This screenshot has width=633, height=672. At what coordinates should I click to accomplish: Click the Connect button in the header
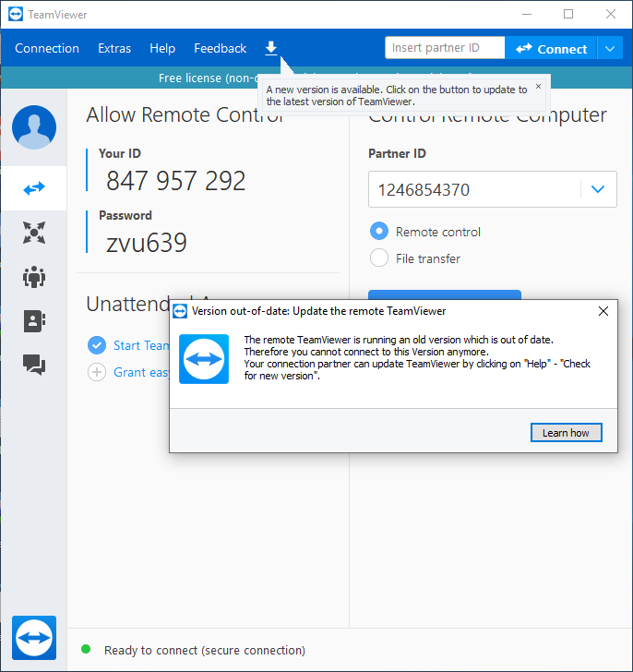coord(551,48)
